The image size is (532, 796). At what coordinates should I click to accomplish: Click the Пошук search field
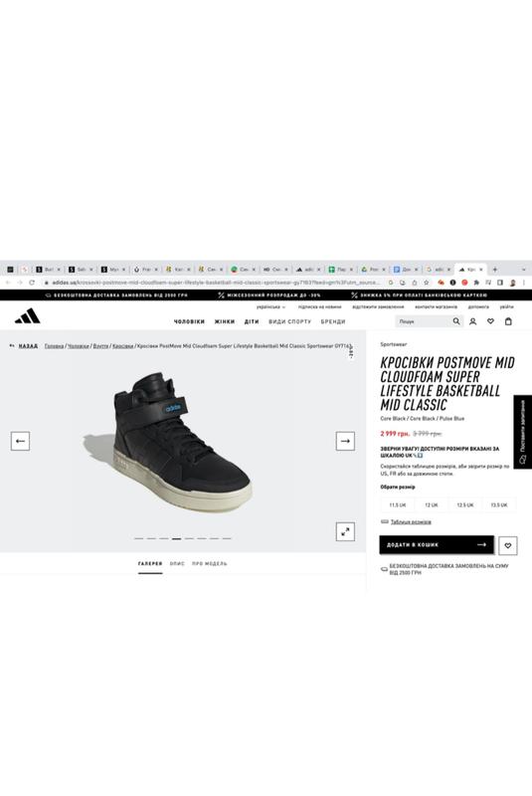(x=423, y=321)
